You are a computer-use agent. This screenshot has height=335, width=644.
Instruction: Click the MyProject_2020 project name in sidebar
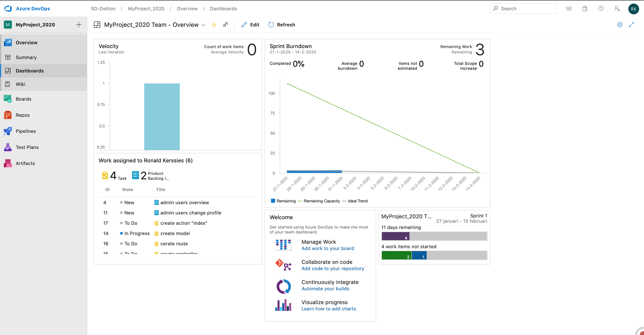tap(35, 25)
